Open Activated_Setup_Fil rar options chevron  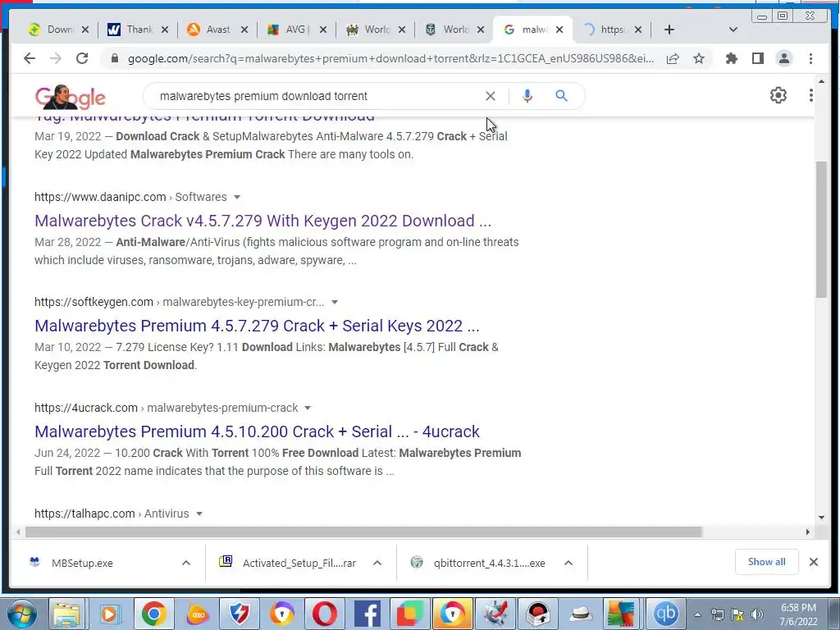[377, 563]
